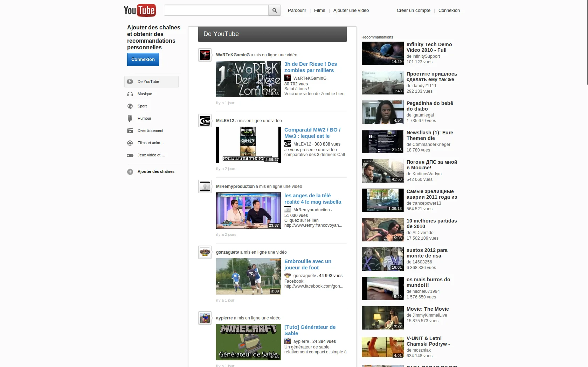Click the Sport ball icon

(x=130, y=106)
